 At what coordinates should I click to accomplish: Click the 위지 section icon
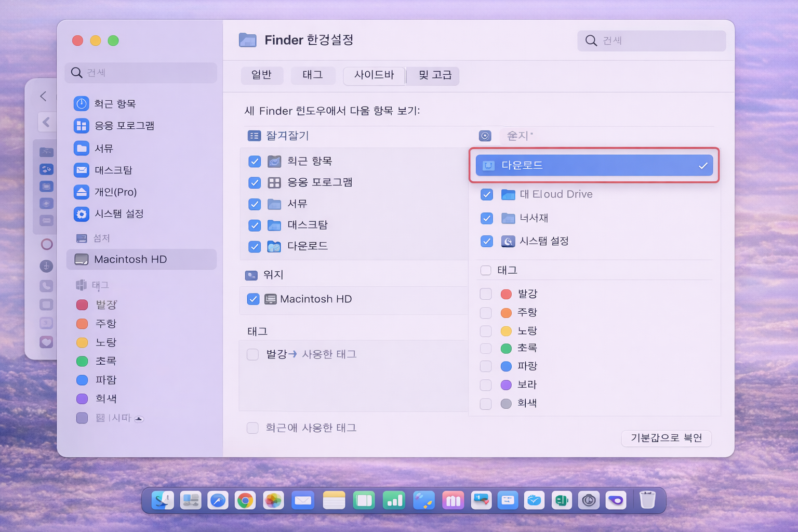(x=251, y=275)
